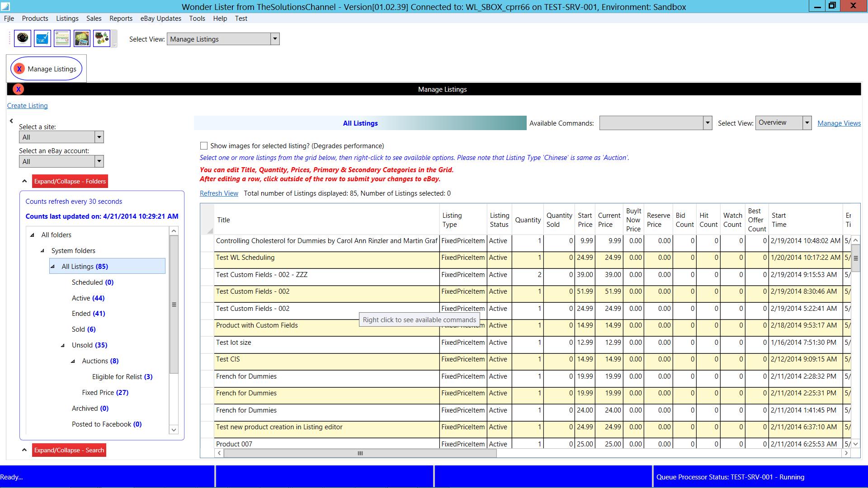Open the Overview view dropdown
Image resolution: width=868 pixels, height=488 pixels.
[807, 122]
